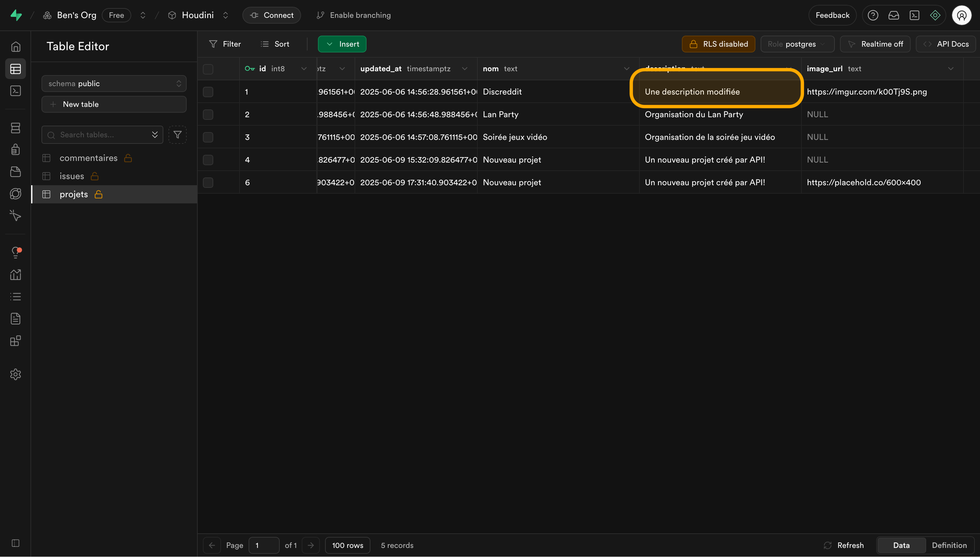Open the Reports chart sidebar icon
980x557 pixels.
pyautogui.click(x=15, y=275)
